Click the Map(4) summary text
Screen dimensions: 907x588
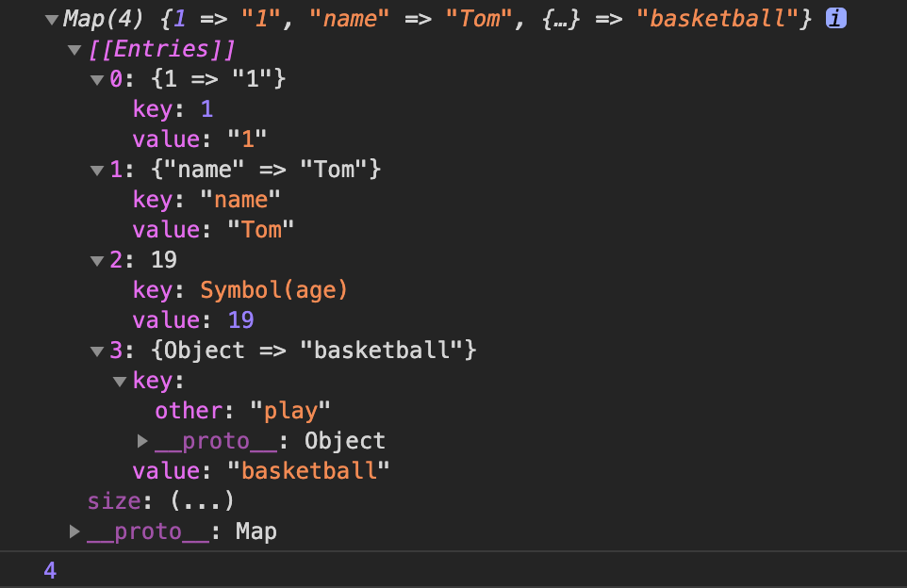(x=437, y=19)
